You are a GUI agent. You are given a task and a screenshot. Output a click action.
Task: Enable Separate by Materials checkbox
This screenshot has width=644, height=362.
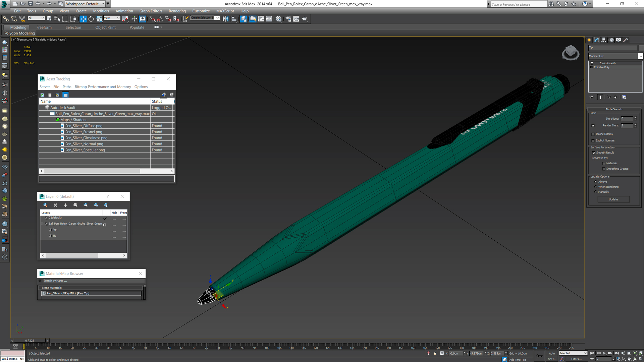pyautogui.click(x=604, y=164)
